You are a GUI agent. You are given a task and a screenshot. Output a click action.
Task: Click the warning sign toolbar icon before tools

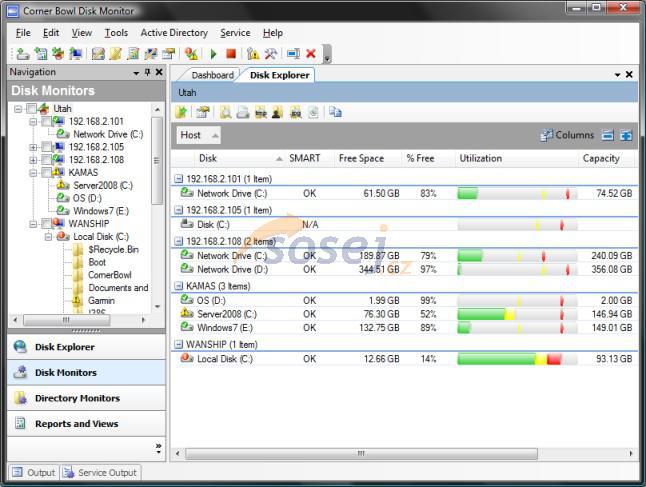253,54
